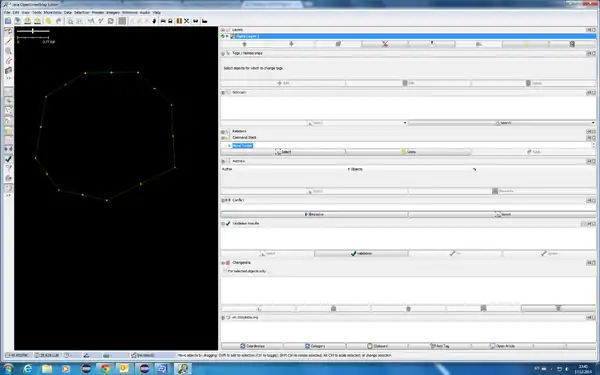The image size is (600, 375).
Task: Collapse the Changesets panel
Action: pyautogui.click(x=223, y=263)
